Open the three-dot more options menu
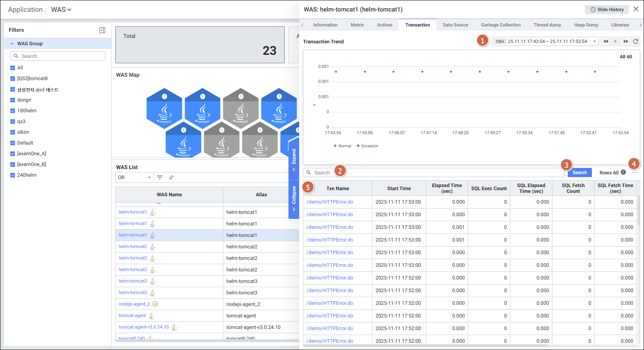Screen dimensions: 644x350 coord(634,173)
